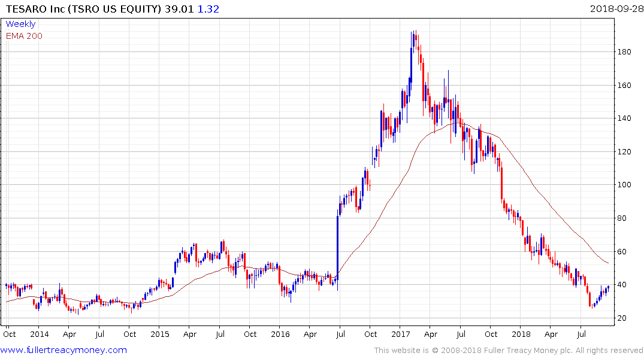Viewport: 644px width, 359px height.
Task: Click the EMA 200 legend label
Action: pos(24,36)
